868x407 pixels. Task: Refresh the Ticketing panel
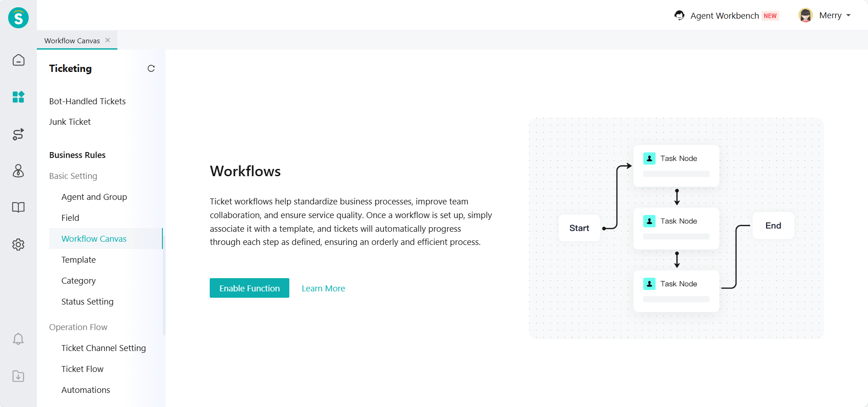pyautogui.click(x=151, y=68)
